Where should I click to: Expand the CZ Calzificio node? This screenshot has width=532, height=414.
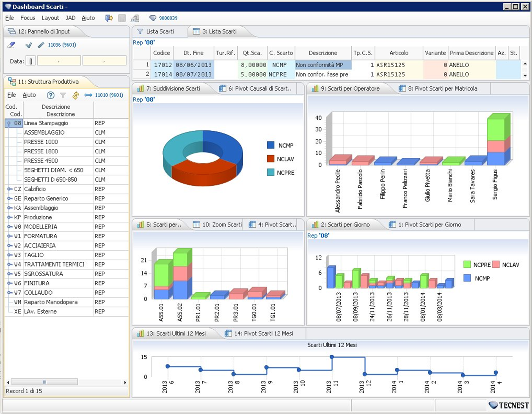(x=9, y=189)
